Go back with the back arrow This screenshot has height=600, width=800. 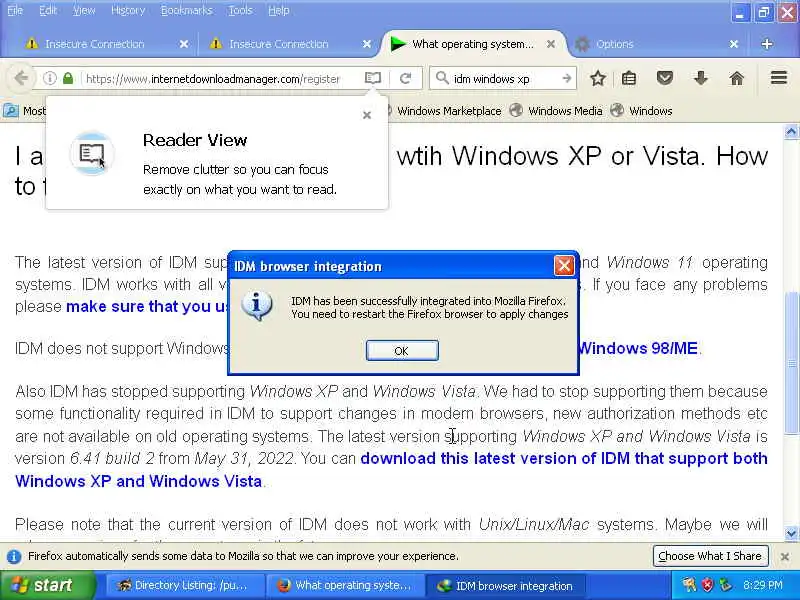(21, 79)
